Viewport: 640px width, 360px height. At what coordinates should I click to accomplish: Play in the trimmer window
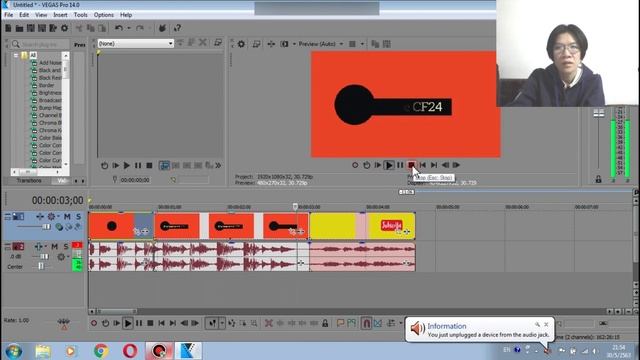(x=127, y=165)
